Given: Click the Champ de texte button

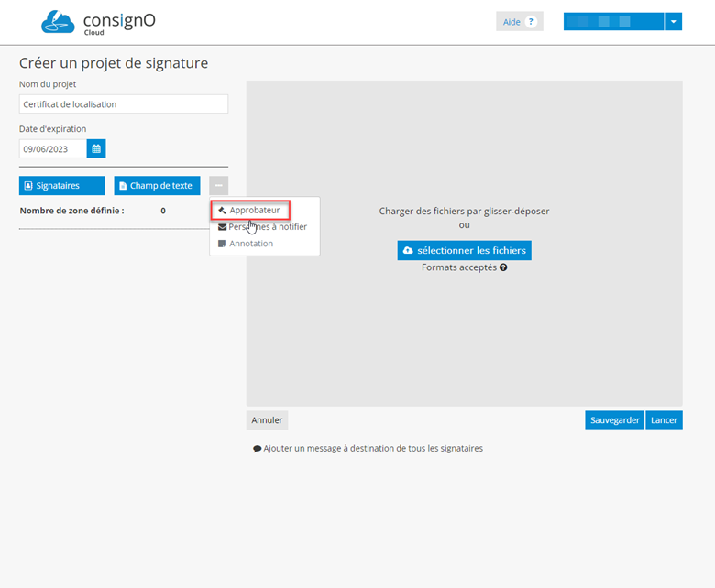Looking at the screenshot, I should [157, 186].
